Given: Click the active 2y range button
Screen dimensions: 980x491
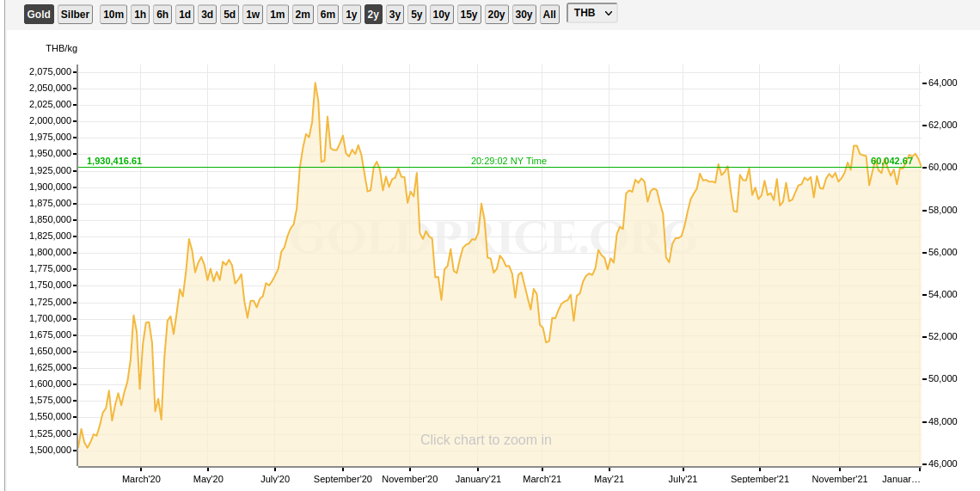Looking at the screenshot, I should 373,14.
